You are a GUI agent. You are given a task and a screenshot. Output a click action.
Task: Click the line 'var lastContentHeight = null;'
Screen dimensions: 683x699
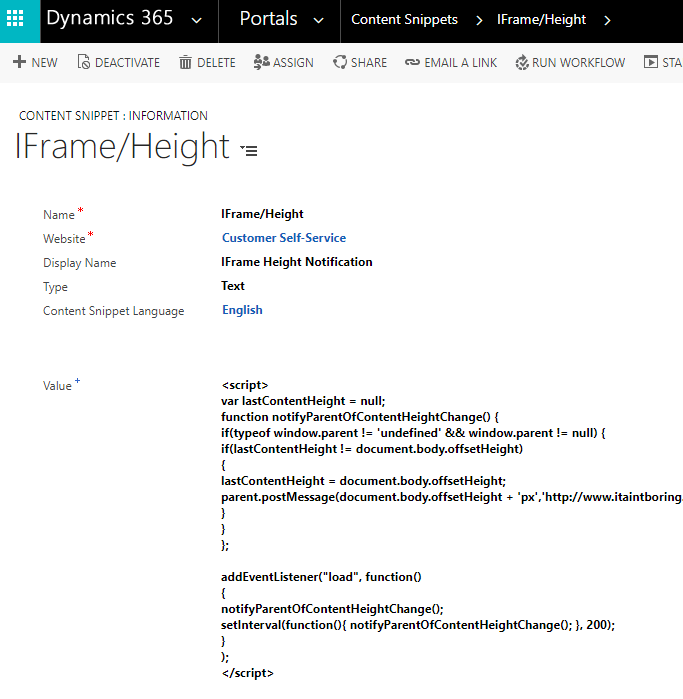click(303, 401)
